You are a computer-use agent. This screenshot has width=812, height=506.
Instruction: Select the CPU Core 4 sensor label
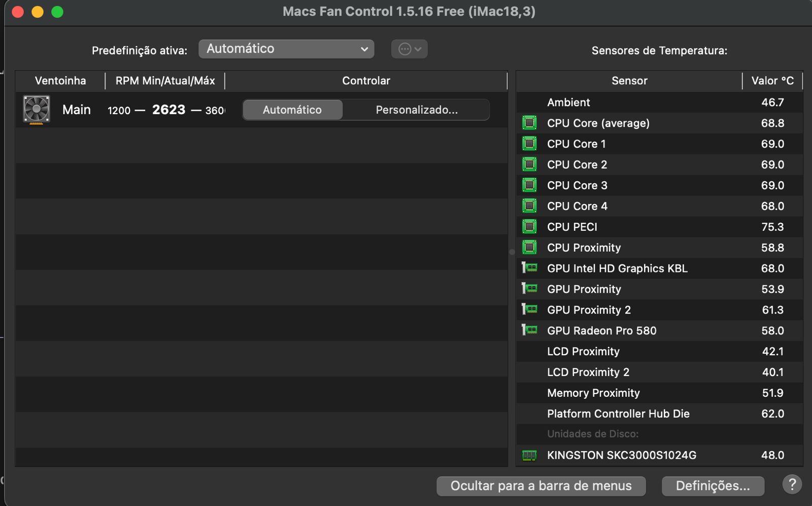point(577,207)
